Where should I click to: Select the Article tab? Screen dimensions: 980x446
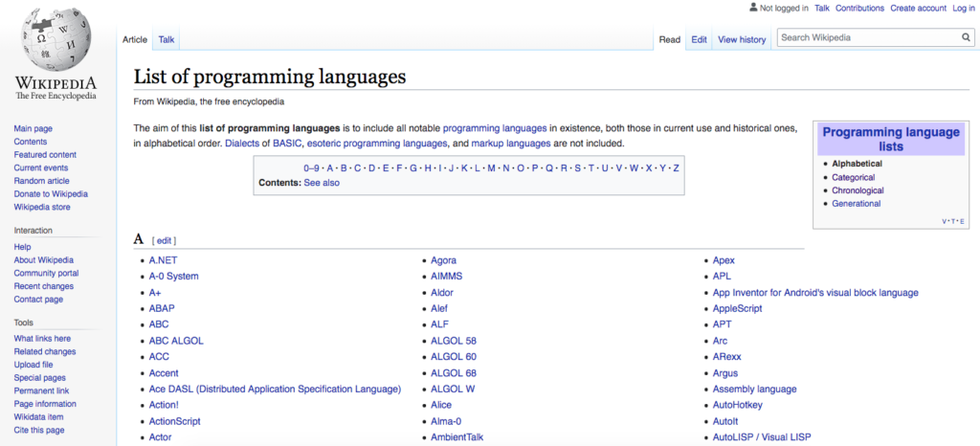[135, 39]
